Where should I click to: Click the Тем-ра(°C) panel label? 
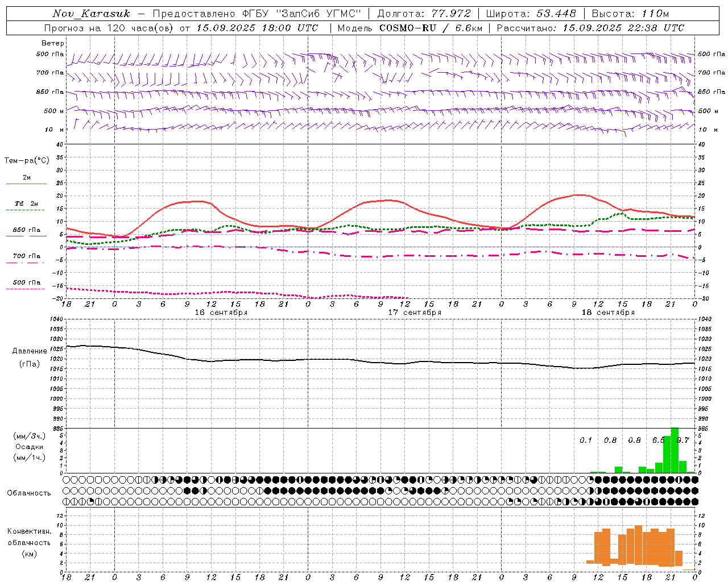click(x=27, y=161)
